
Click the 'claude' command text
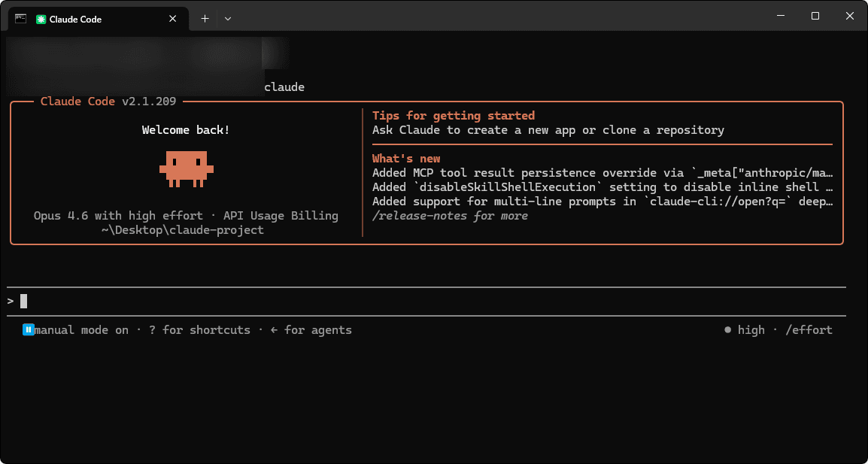click(x=284, y=87)
